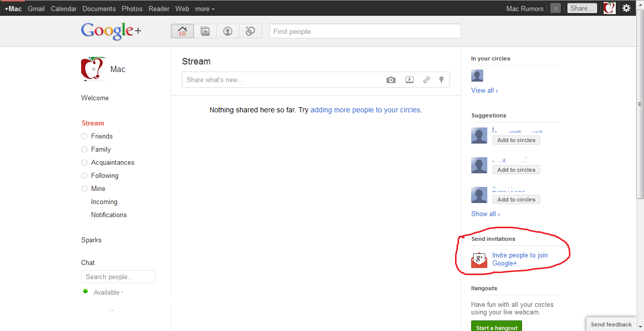Click the Google+ logo
Screen dimensions: 644x331
[111, 31]
